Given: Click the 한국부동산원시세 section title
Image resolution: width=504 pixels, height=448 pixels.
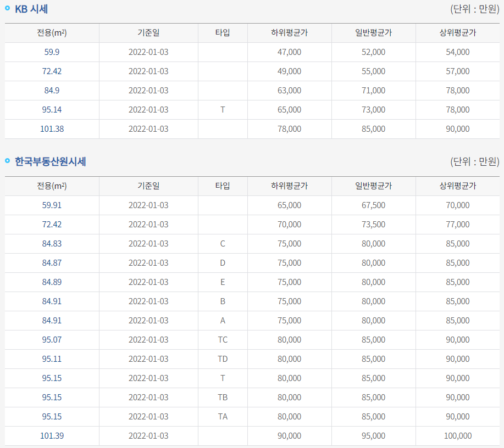Looking at the screenshot, I should tap(50, 161).
